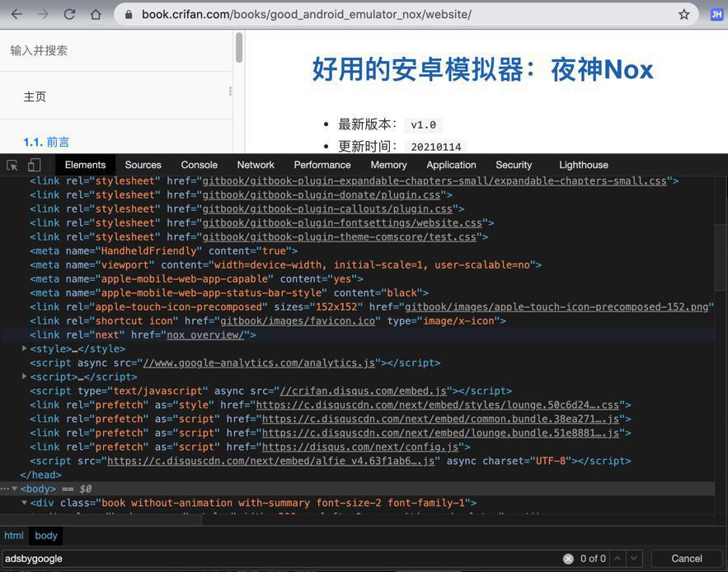Click the sidebar search box 输入并搜索
The image size is (728, 572).
point(116,50)
